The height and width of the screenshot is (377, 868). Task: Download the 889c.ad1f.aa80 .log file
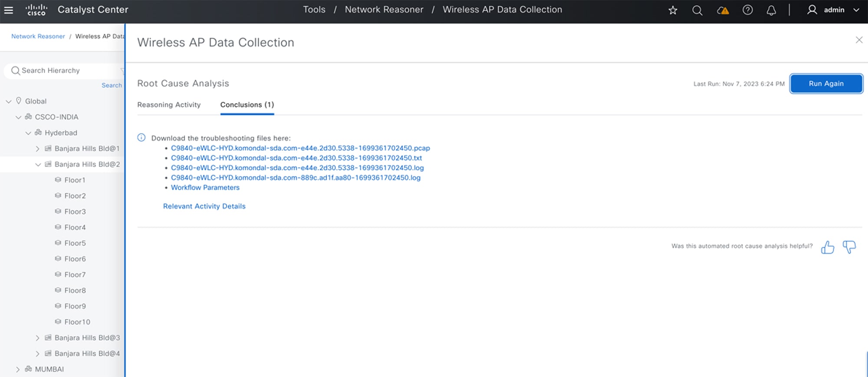click(296, 178)
